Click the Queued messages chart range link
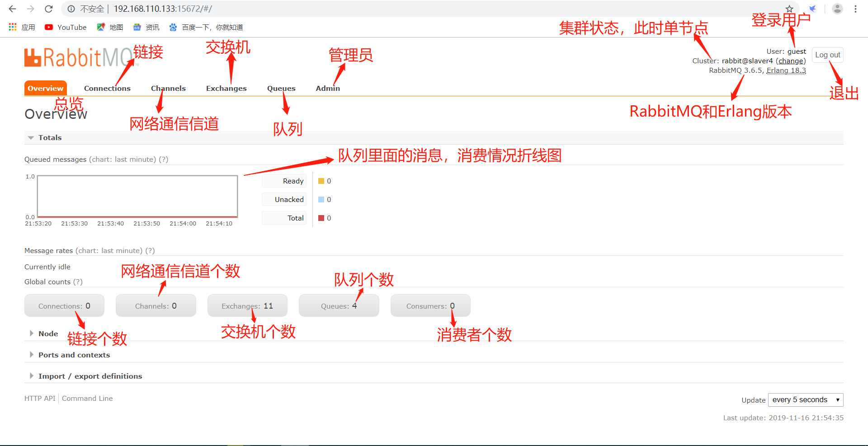 coord(123,159)
